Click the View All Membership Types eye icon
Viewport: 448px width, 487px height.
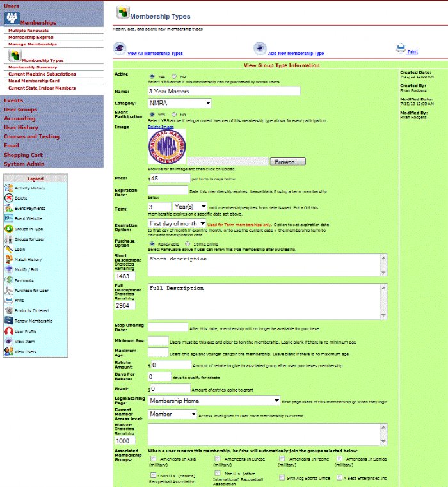(x=119, y=48)
